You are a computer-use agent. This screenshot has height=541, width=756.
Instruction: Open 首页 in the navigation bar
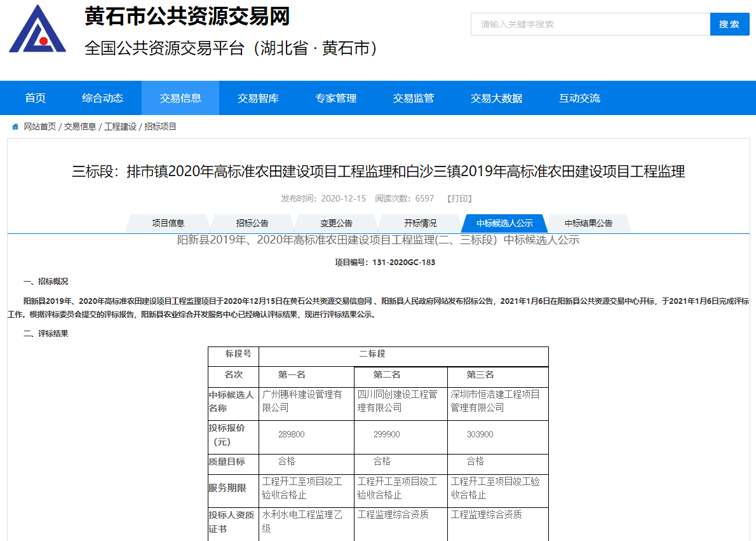click(x=36, y=98)
